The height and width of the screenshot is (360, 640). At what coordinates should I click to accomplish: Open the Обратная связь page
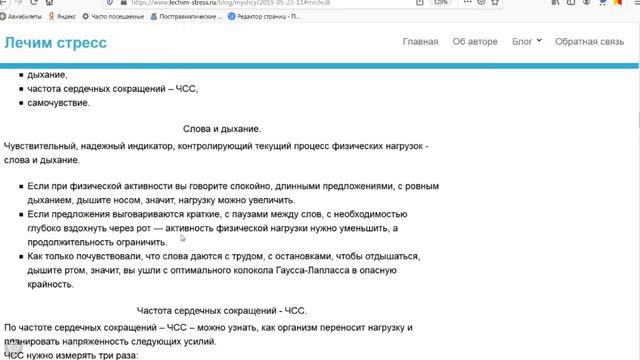pos(589,42)
